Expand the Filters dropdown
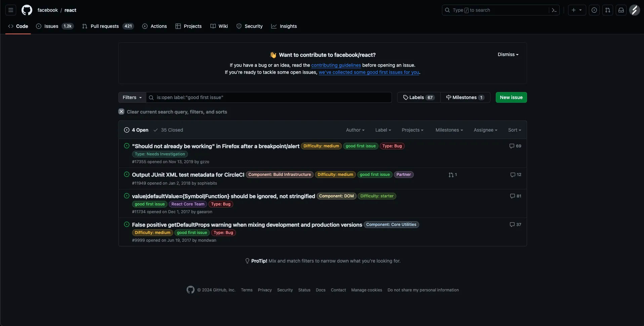The height and width of the screenshot is (326, 644). pyautogui.click(x=132, y=97)
